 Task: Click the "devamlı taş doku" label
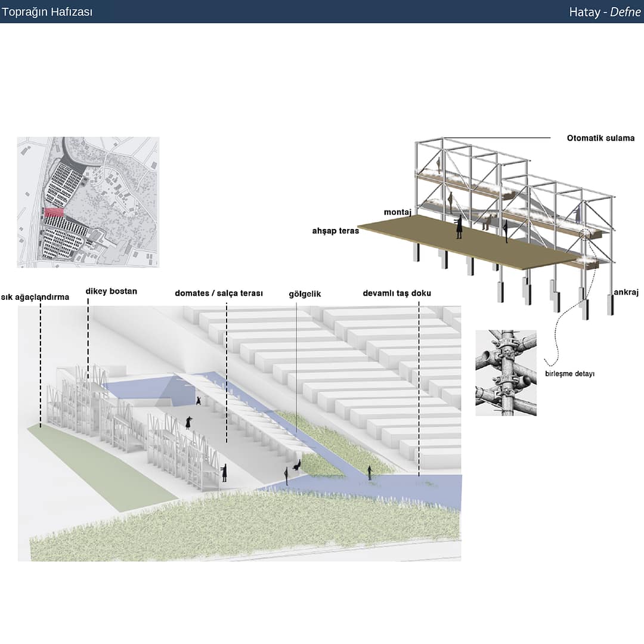coord(397,293)
